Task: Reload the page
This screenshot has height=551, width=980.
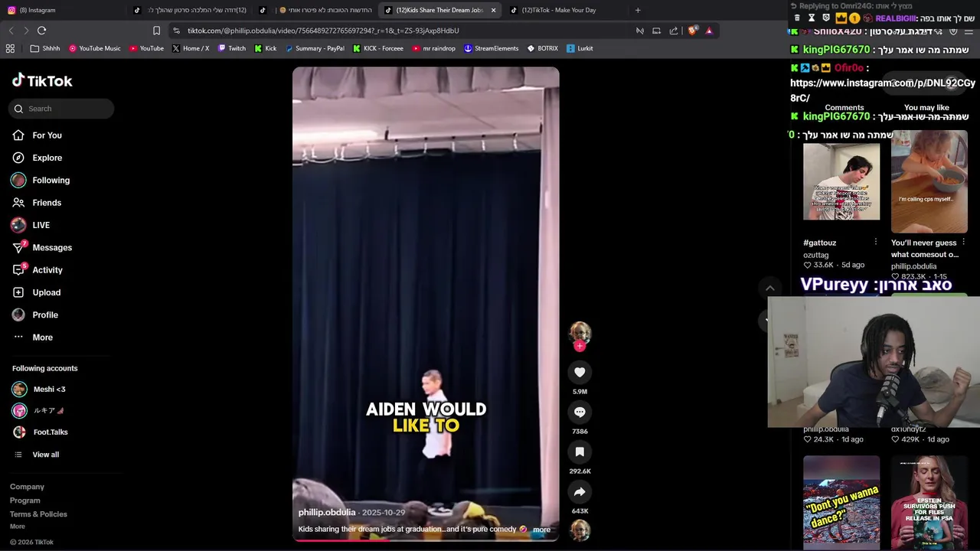Action: [x=41, y=31]
